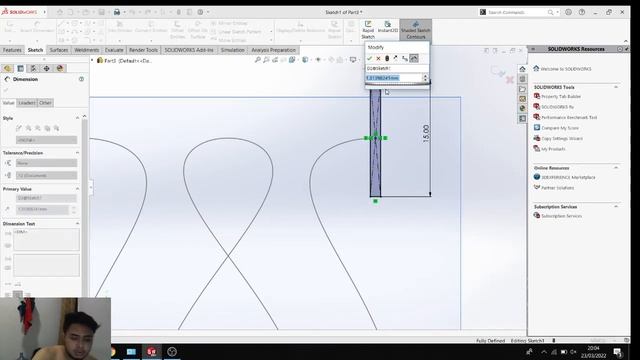Collapse Primary Value section
Image resolution: width=640 pixels, height=360 pixels.
[x=78, y=189]
